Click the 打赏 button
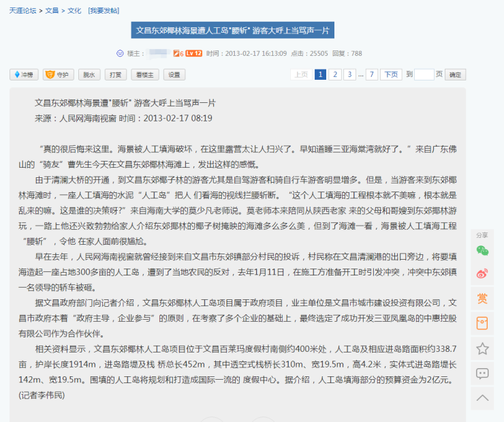 click(x=116, y=74)
